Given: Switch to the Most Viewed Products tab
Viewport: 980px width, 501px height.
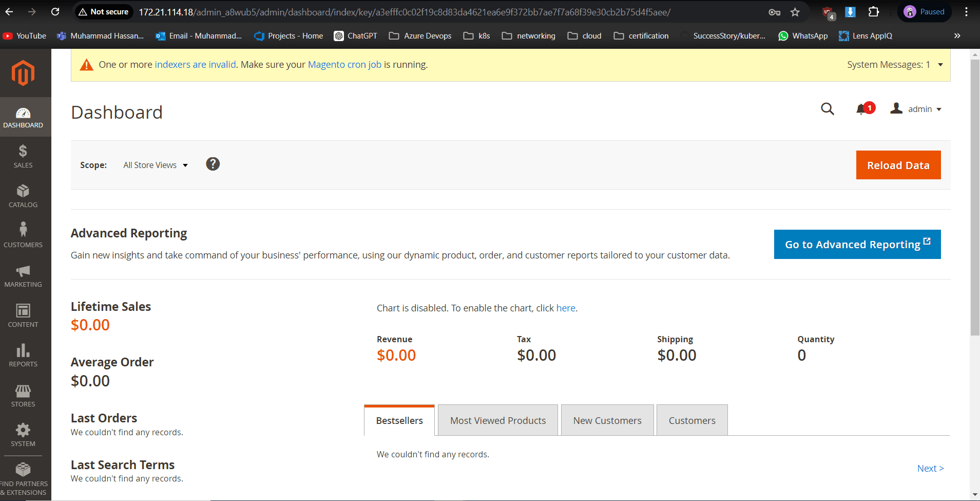Looking at the screenshot, I should [497, 420].
